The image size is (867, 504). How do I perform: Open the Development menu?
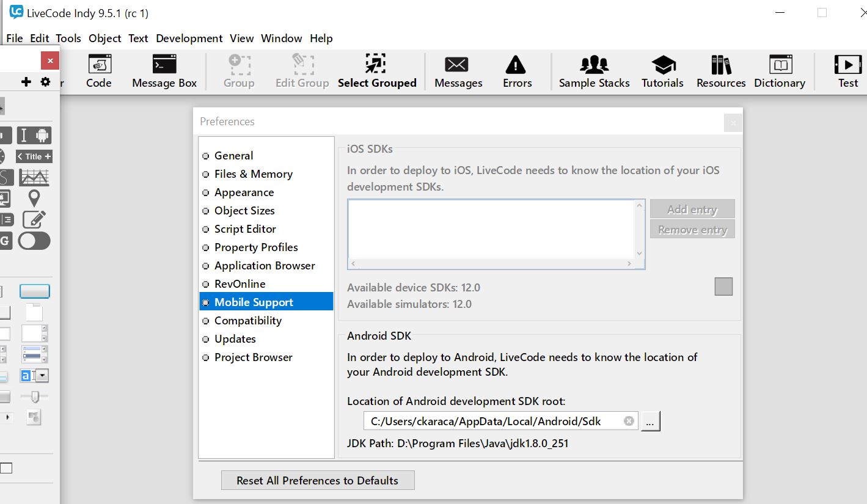pos(189,38)
